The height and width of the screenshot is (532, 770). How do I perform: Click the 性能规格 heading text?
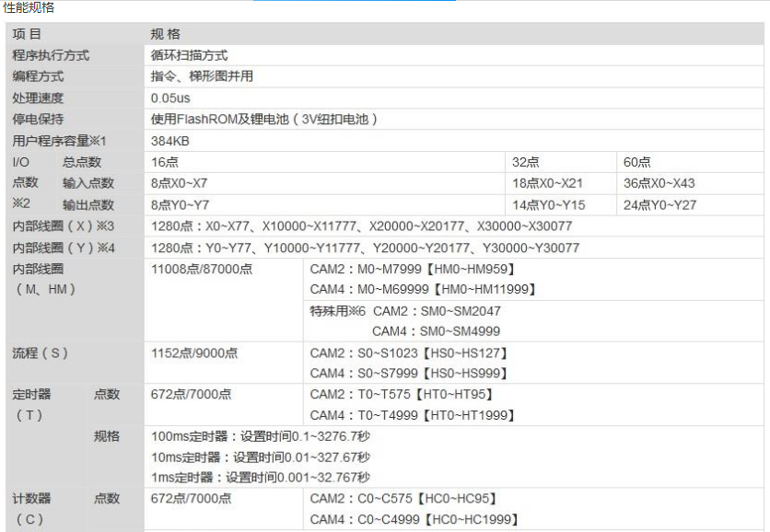tap(29, 7)
